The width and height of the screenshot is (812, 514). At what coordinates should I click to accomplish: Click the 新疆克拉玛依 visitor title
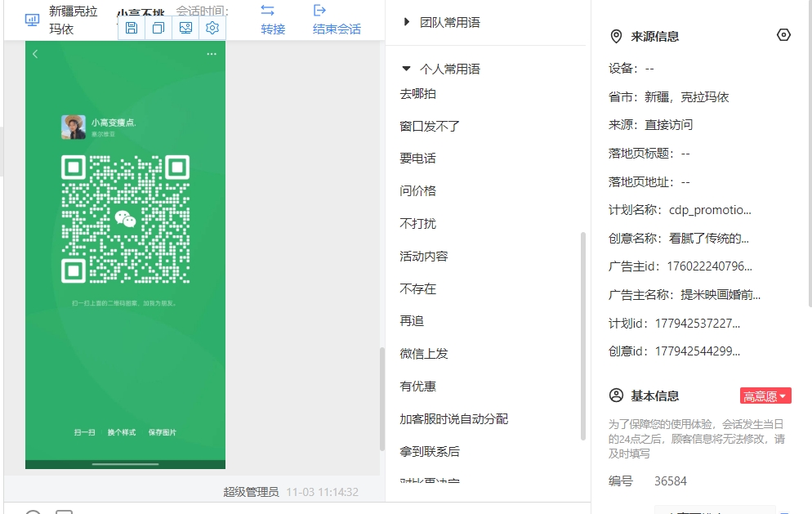(73, 20)
